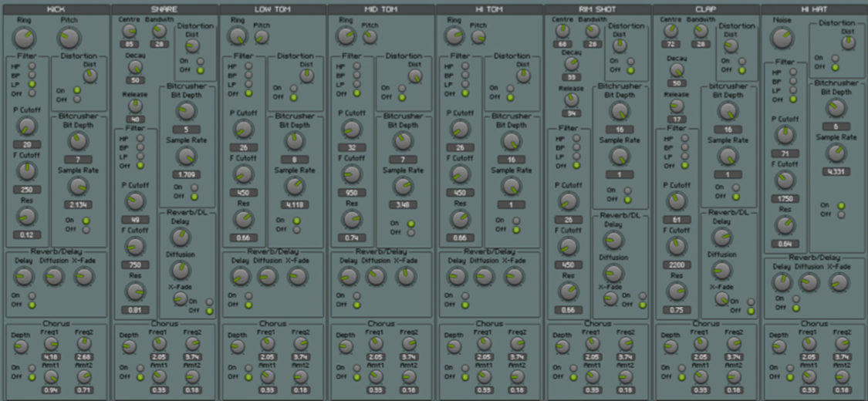The width and height of the screenshot is (868, 401).
Task: Adjust the Hi Tom reverb Delay knob
Action: pyautogui.click(x=458, y=276)
